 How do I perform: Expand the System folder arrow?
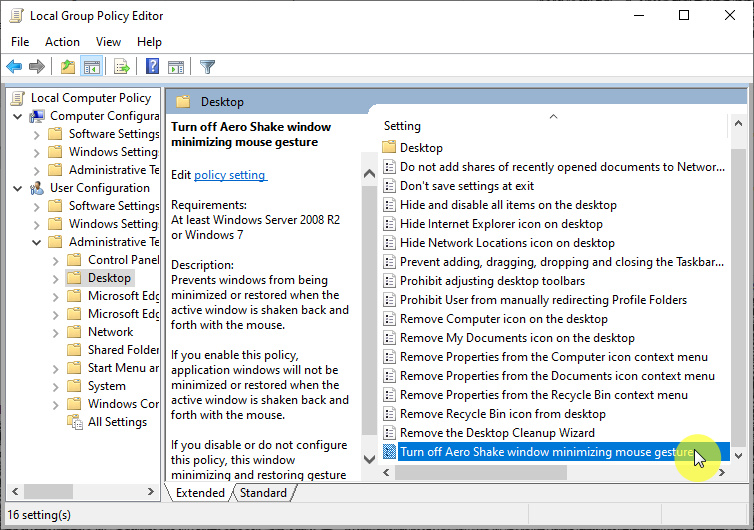pyautogui.click(x=55, y=386)
